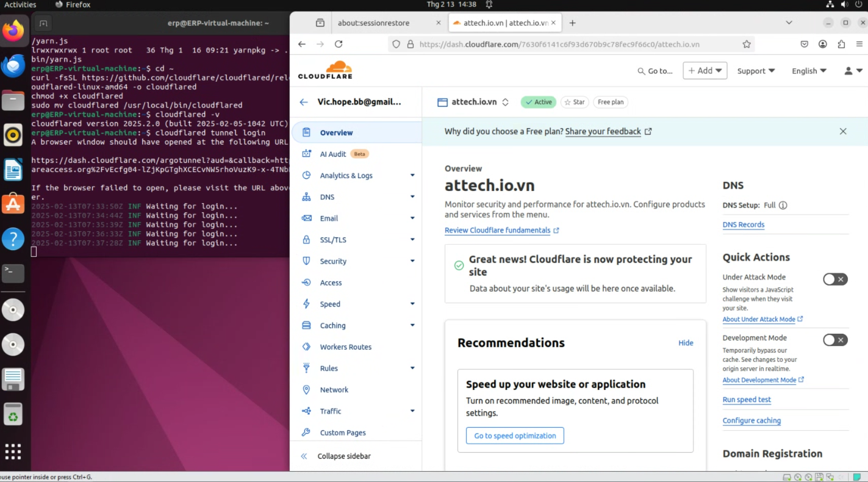This screenshot has height=482, width=868.
Task: Open Review Cloudflare fundamentals link
Action: point(498,230)
